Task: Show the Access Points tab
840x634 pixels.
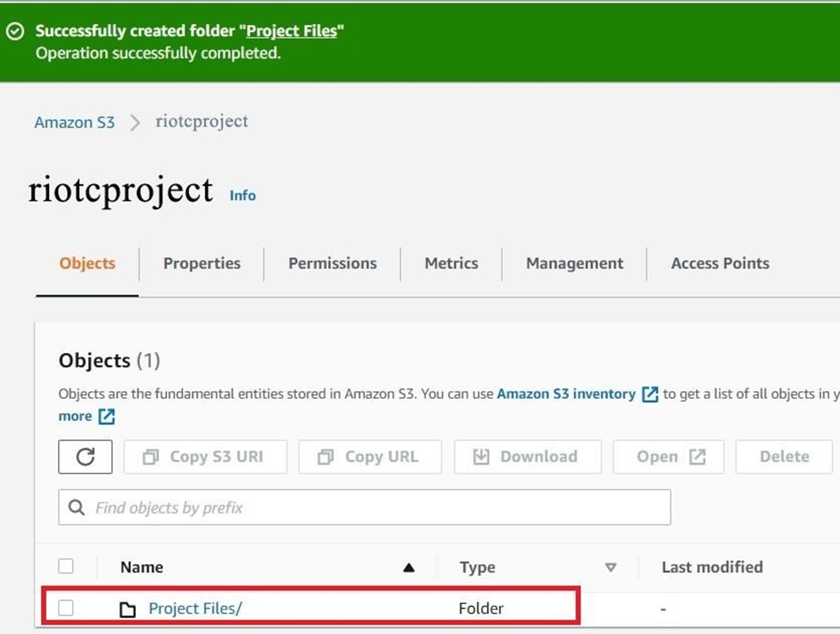Action: pos(720,263)
